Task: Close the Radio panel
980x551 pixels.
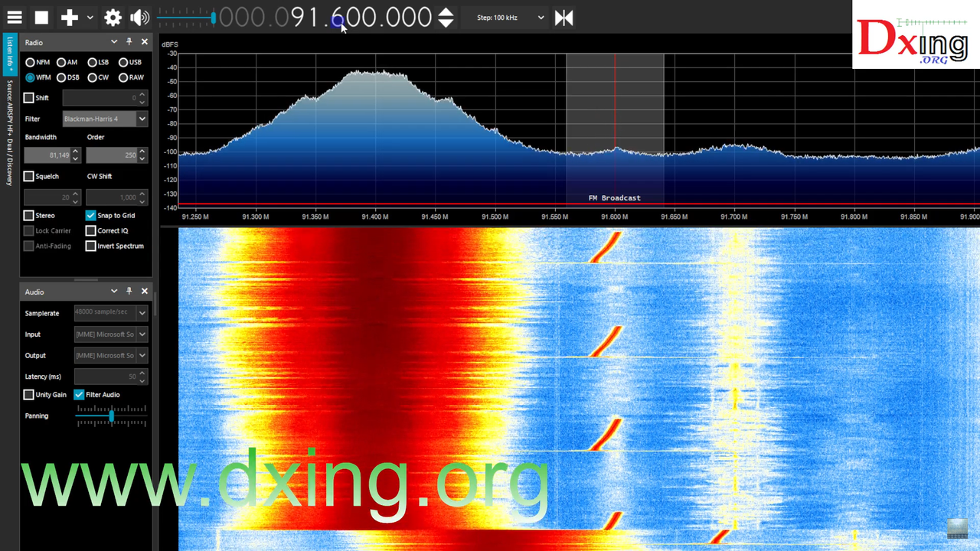Action: (144, 42)
